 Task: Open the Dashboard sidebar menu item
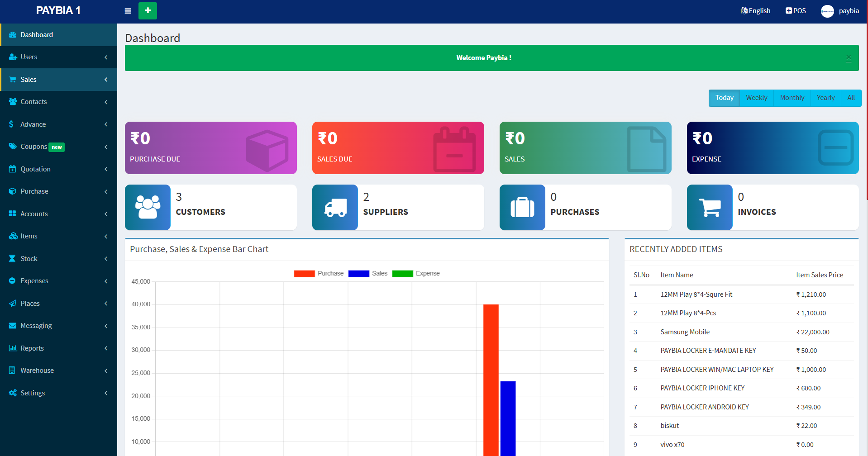pos(58,35)
